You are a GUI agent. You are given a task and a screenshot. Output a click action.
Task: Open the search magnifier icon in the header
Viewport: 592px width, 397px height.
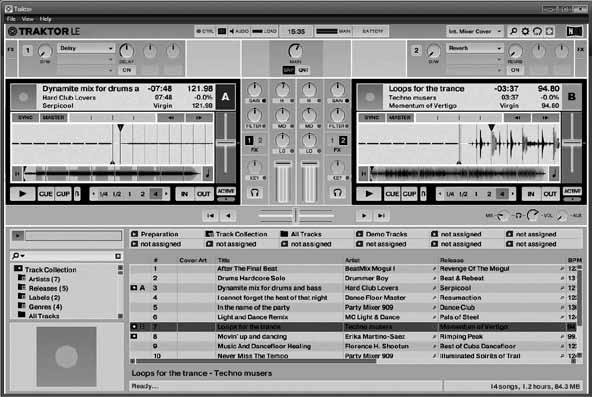[x=513, y=31]
